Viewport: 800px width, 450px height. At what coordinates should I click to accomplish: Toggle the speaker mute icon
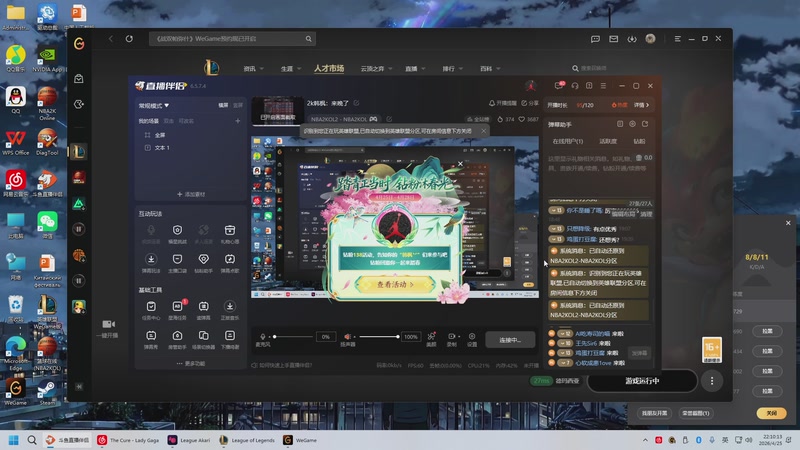point(348,337)
